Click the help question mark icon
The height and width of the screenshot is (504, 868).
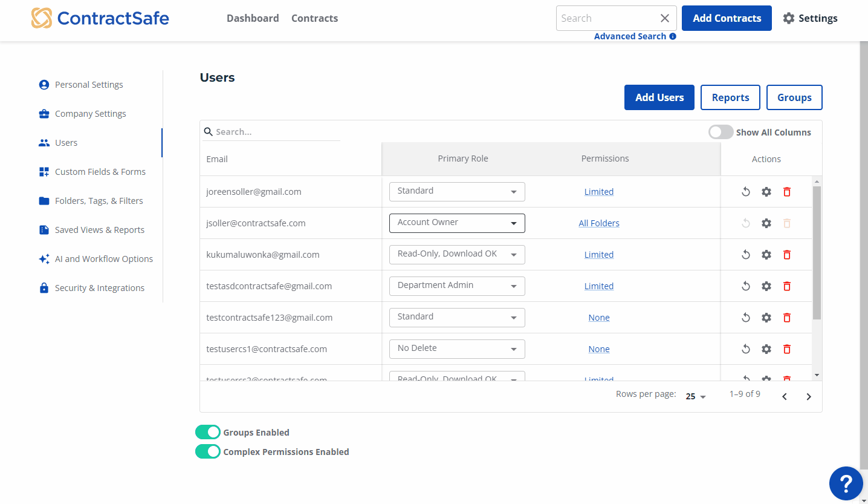(x=846, y=483)
